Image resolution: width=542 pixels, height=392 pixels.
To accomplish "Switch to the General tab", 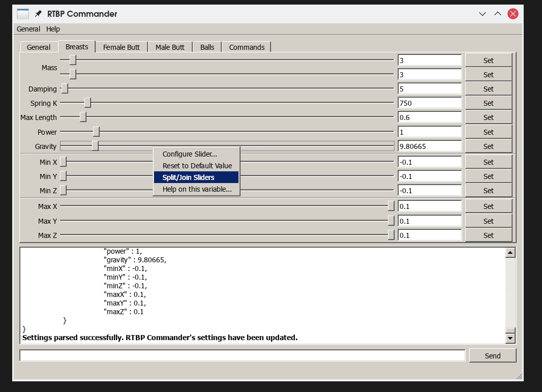I will point(38,47).
